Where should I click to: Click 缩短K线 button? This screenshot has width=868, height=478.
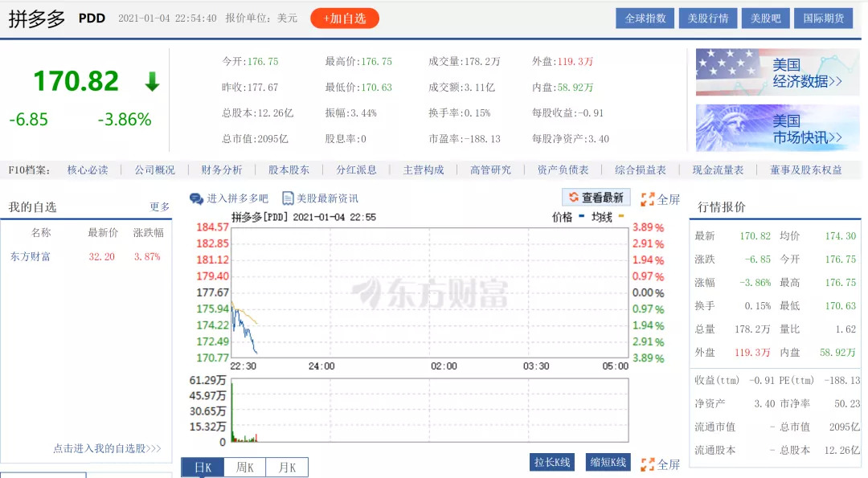pos(608,462)
